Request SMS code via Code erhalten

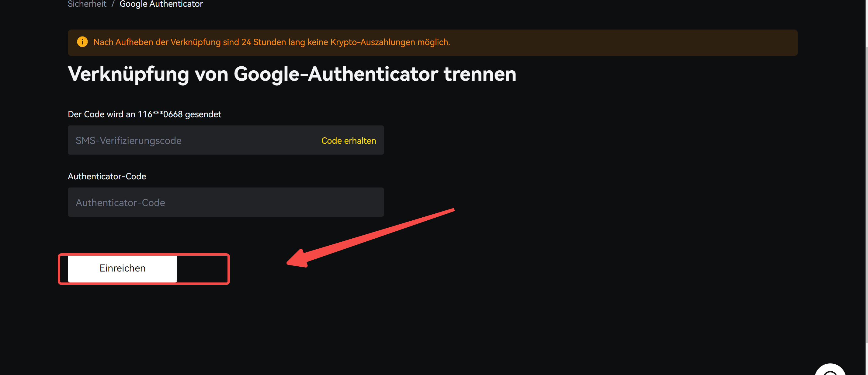click(x=349, y=141)
